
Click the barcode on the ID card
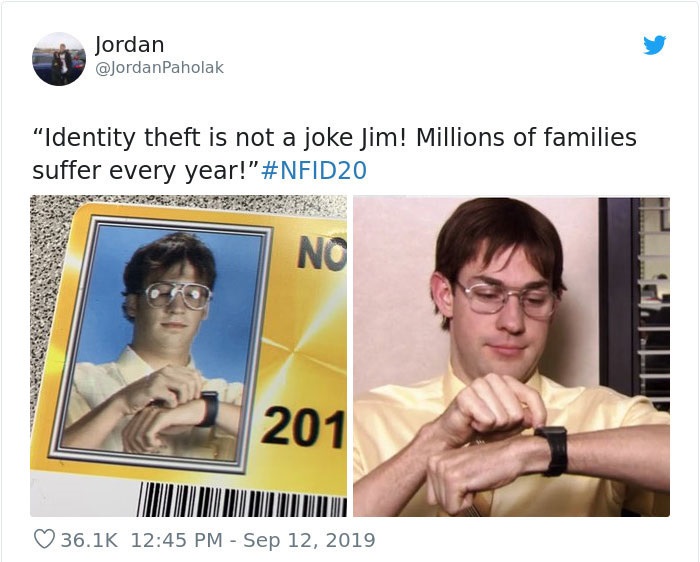point(242,499)
